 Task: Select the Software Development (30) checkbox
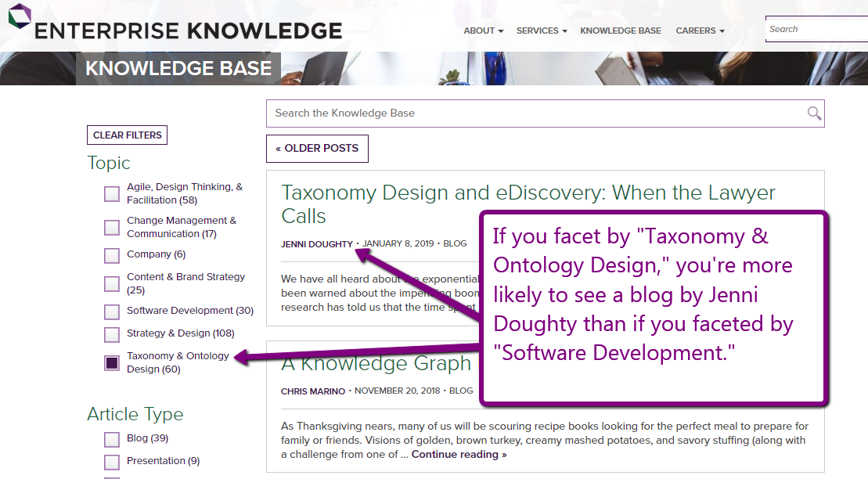(x=112, y=312)
